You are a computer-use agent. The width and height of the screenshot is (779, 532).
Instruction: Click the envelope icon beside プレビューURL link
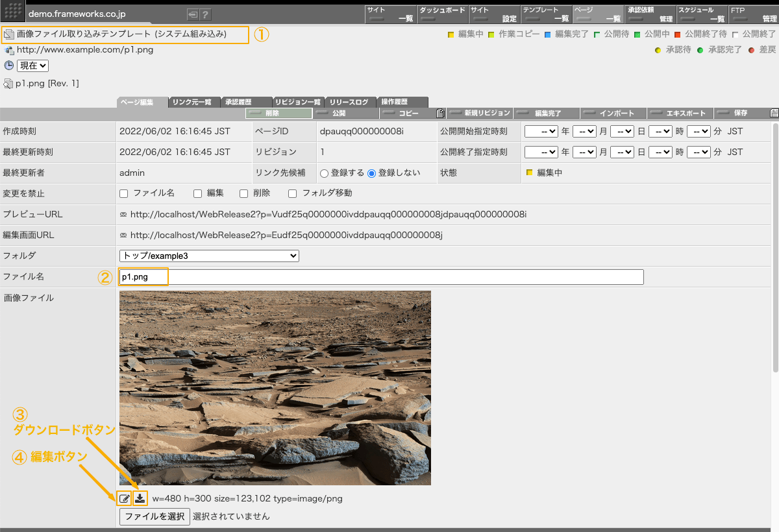tap(123, 214)
